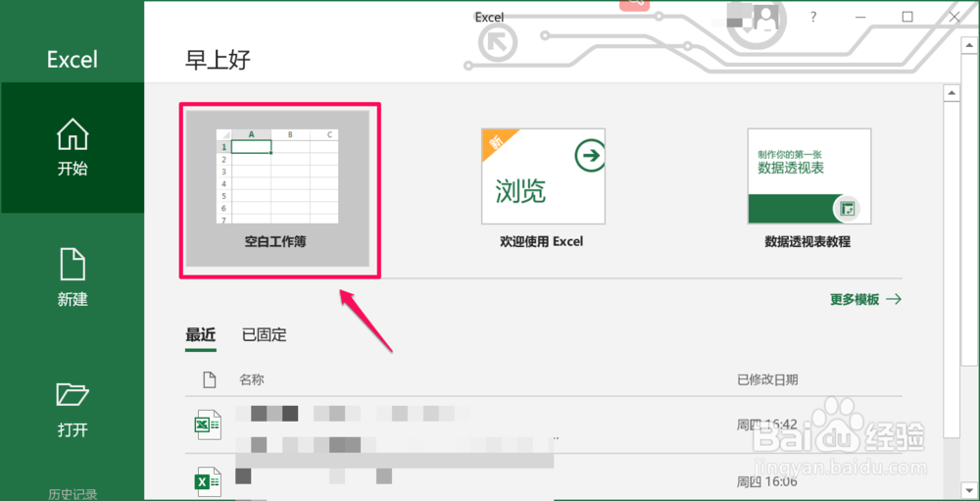980x501 pixels.
Task: Create a 空白工作簿 blank workbook
Action: [x=279, y=189]
